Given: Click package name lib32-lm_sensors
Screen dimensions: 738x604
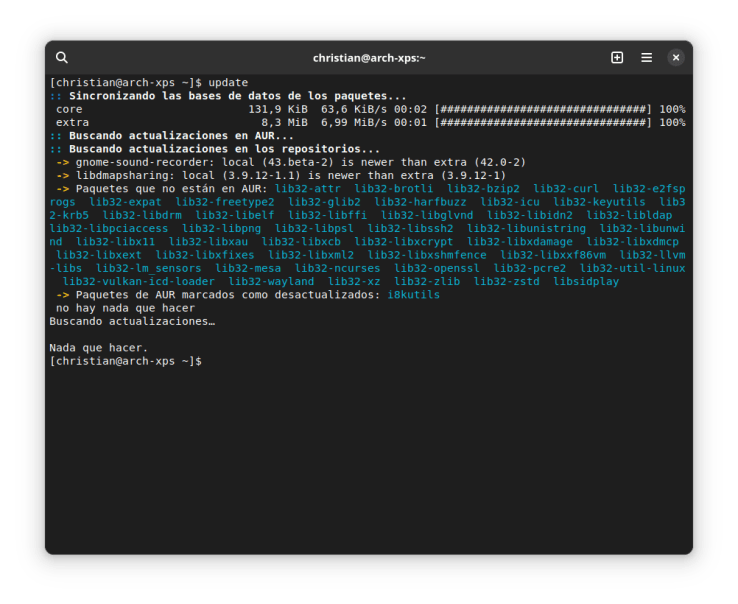Looking at the screenshot, I should [148, 268].
